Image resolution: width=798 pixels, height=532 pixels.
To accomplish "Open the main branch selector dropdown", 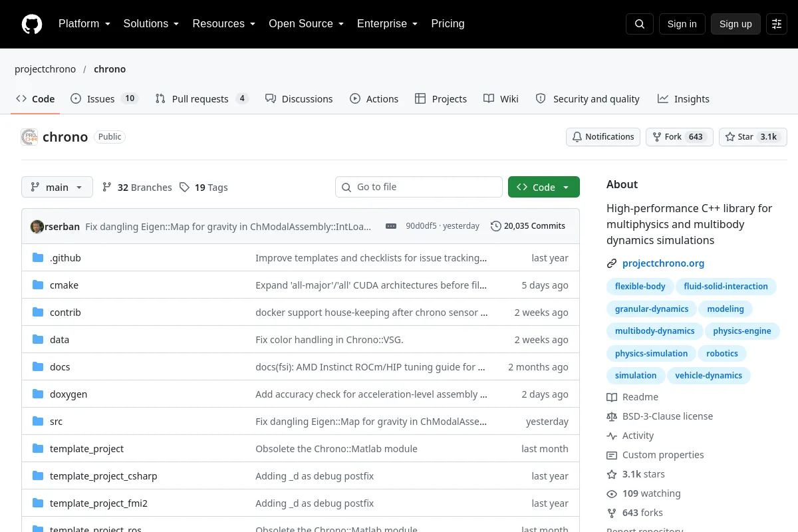I will click(x=57, y=187).
